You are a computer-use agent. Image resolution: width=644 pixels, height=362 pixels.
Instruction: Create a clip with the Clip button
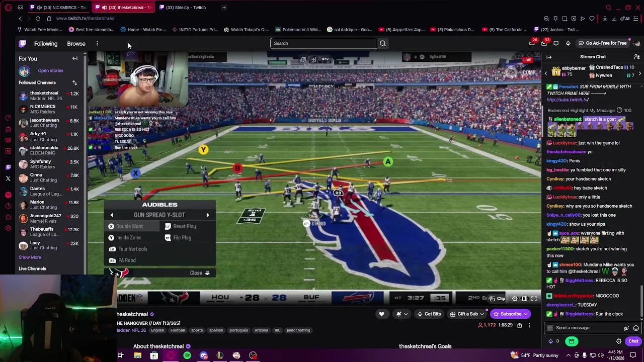498,299
